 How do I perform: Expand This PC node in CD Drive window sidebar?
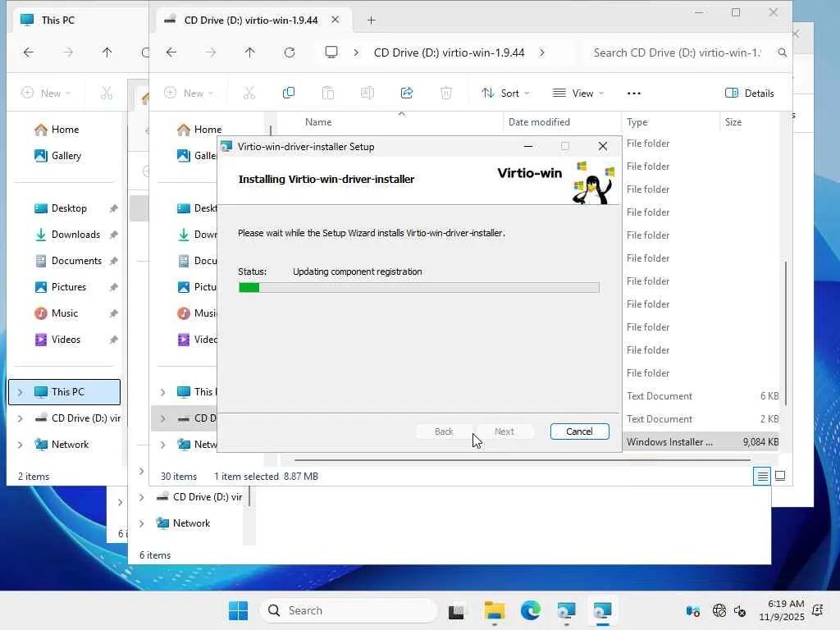[163, 391]
